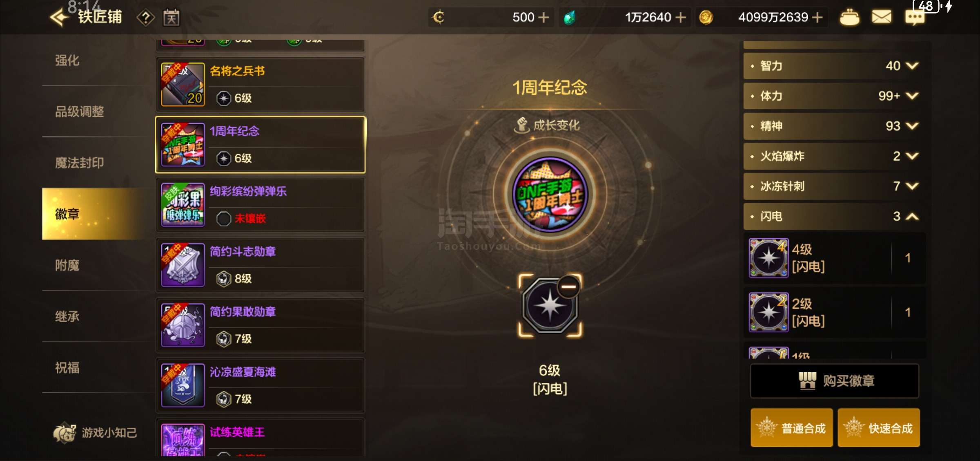
Task: Open the calendar icon beside the help button
Action: 171,18
